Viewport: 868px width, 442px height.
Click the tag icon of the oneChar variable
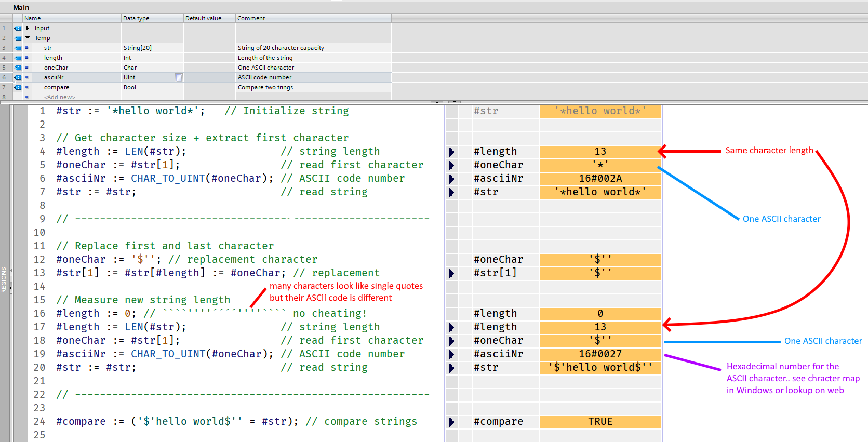pos(18,68)
